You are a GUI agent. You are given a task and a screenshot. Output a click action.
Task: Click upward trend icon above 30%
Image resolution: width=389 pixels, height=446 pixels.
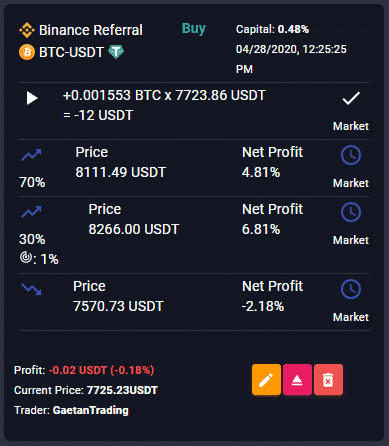point(31,212)
